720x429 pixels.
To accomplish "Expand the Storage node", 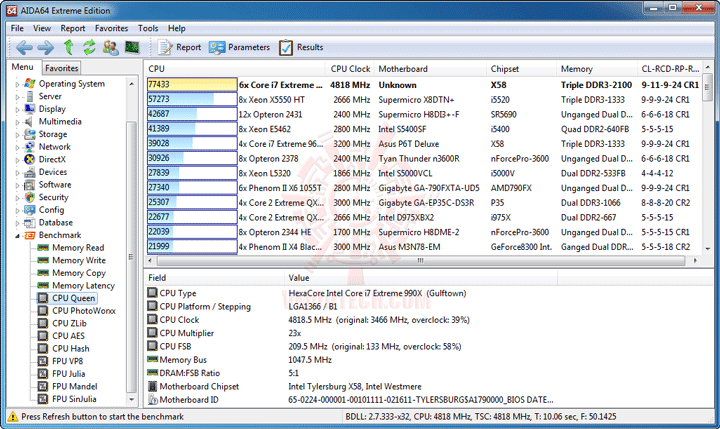I will (17, 135).
